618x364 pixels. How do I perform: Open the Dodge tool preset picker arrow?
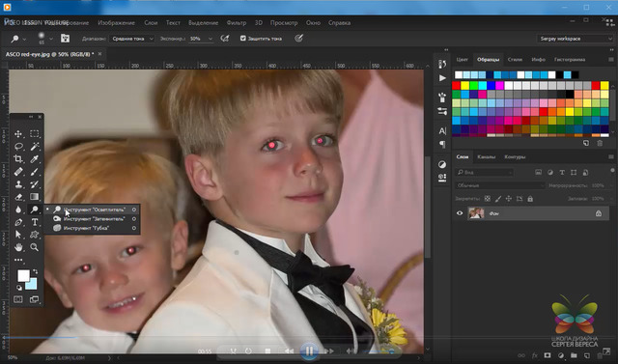pos(24,39)
